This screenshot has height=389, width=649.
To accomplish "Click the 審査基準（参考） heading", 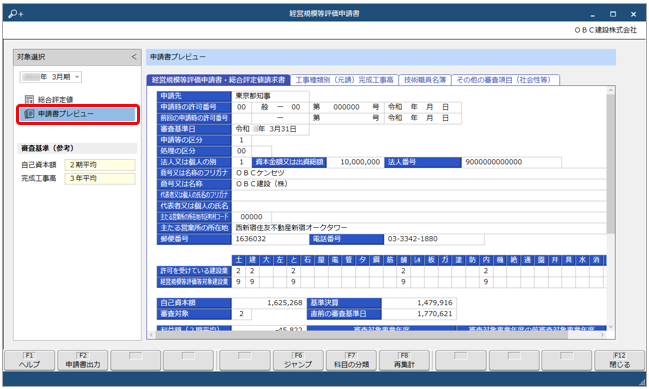I will [x=47, y=148].
